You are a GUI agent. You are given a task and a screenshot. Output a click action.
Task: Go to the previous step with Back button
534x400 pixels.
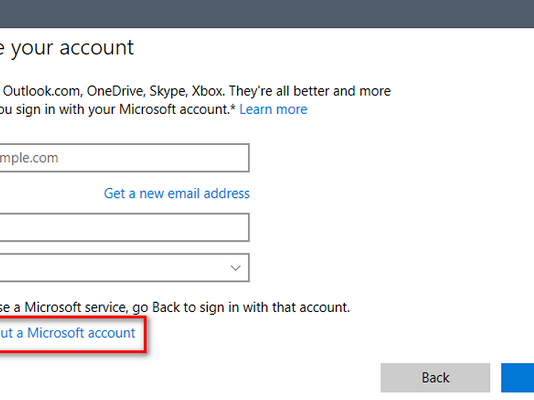click(x=435, y=378)
